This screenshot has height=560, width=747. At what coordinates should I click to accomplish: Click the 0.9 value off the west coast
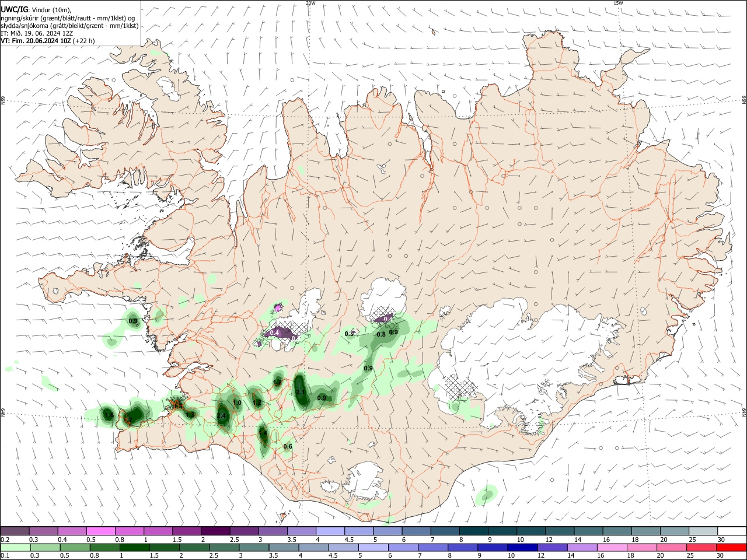[x=133, y=321]
